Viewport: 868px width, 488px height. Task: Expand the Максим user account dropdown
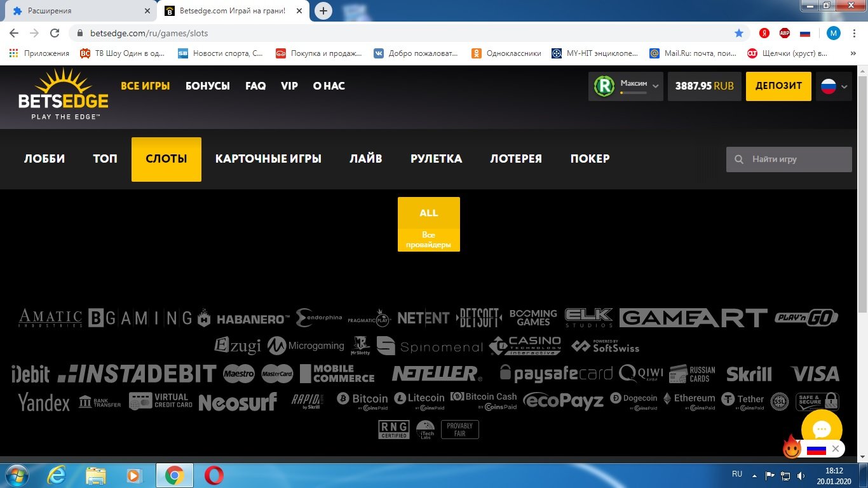point(655,86)
